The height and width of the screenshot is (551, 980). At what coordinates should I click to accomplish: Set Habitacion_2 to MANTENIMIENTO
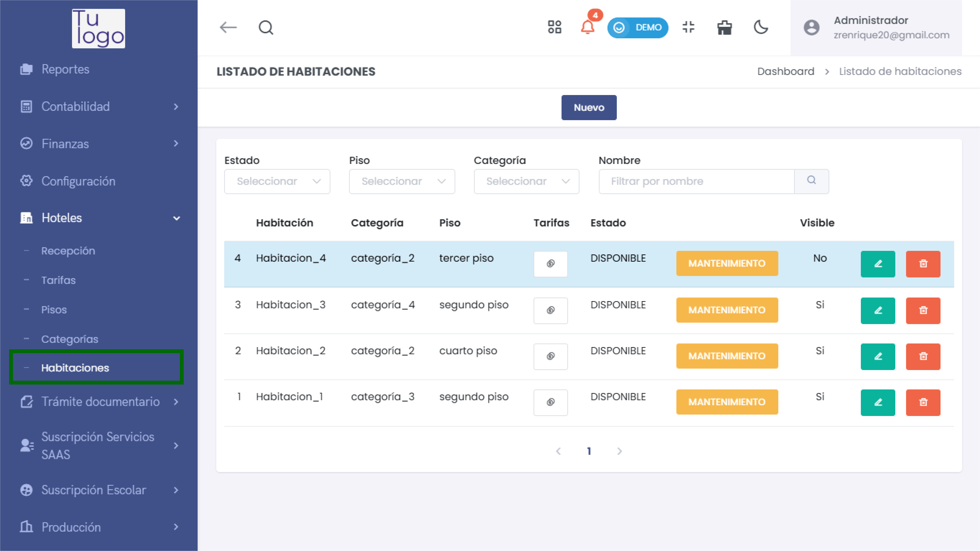click(x=727, y=356)
